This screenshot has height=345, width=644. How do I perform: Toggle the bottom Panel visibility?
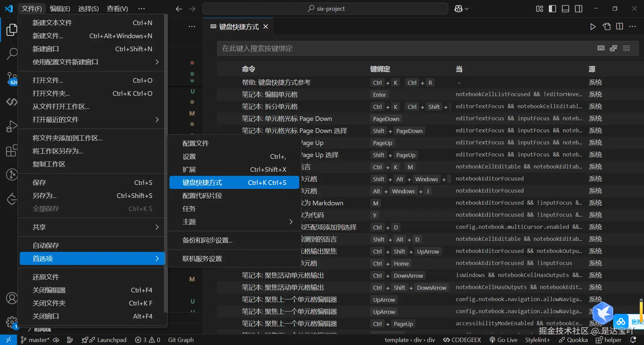click(x=566, y=9)
